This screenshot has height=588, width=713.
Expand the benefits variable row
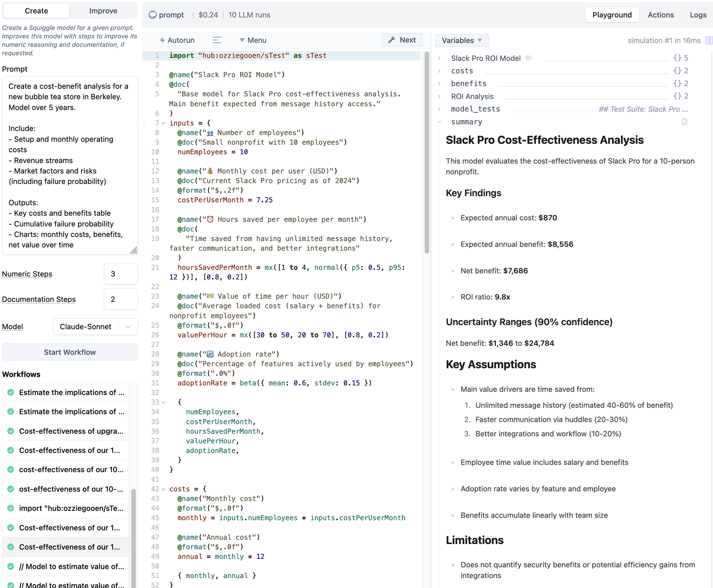pos(439,83)
